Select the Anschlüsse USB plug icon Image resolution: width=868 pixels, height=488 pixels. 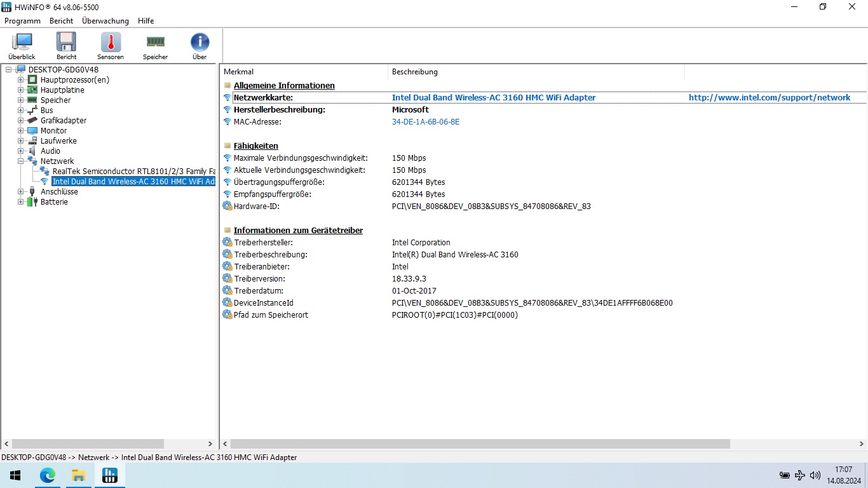click(32, 192)
